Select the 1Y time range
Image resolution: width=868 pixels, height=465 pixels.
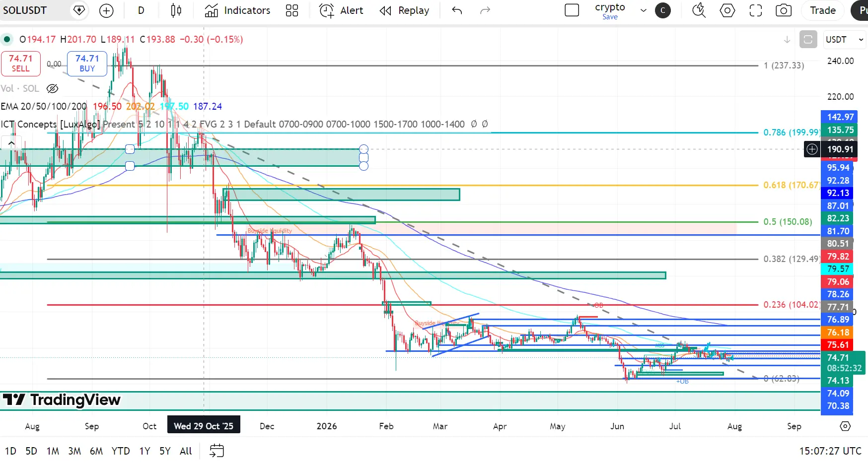pyautogui.click(x=145, y=451)
